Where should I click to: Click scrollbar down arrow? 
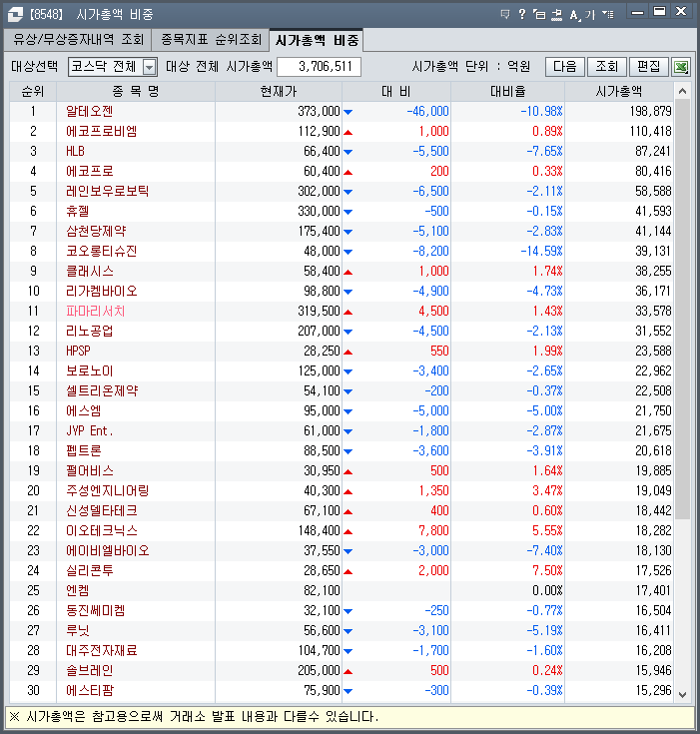tap(682, 695)
